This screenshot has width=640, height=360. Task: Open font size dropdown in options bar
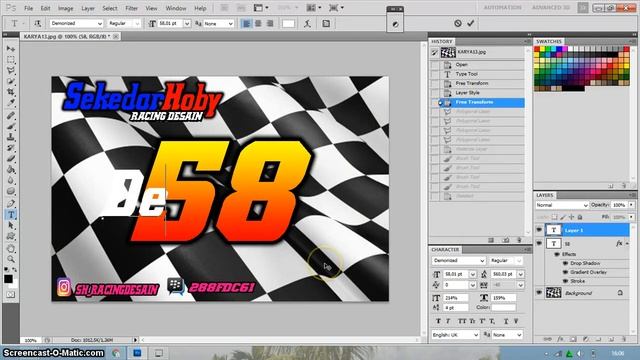187,24
